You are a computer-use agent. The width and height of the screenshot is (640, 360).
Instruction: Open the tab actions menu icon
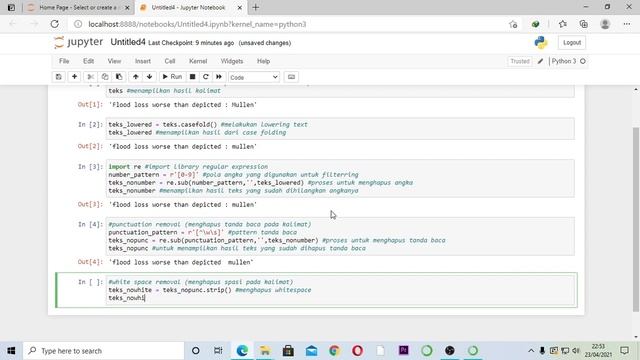pyautogui.click(x=11, y=7)
